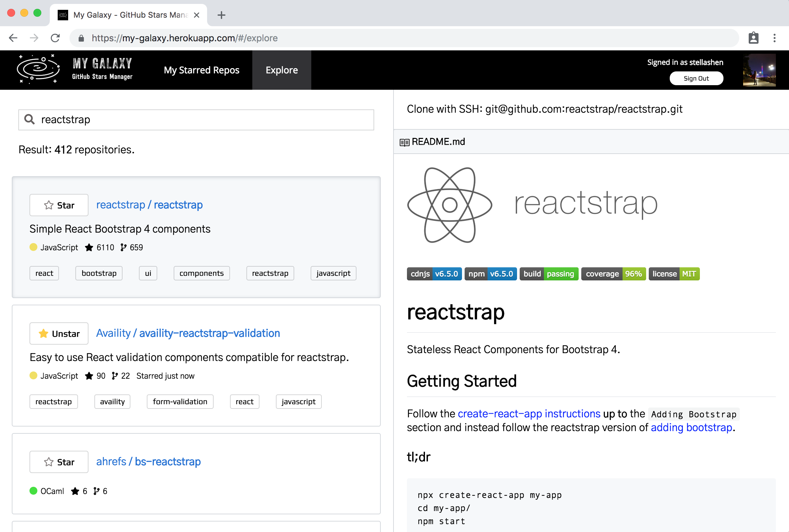Click the bootstrap topic tag

pos(99,273)
